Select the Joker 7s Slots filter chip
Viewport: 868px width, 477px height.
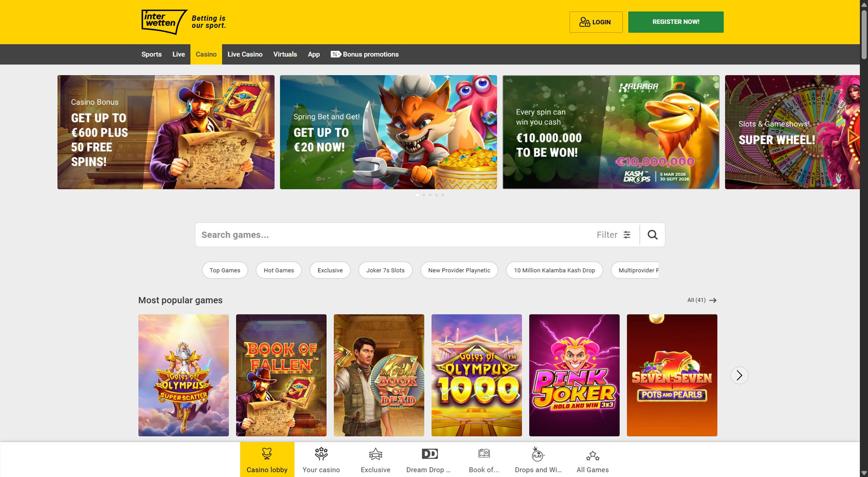click(x=385, y=270)
